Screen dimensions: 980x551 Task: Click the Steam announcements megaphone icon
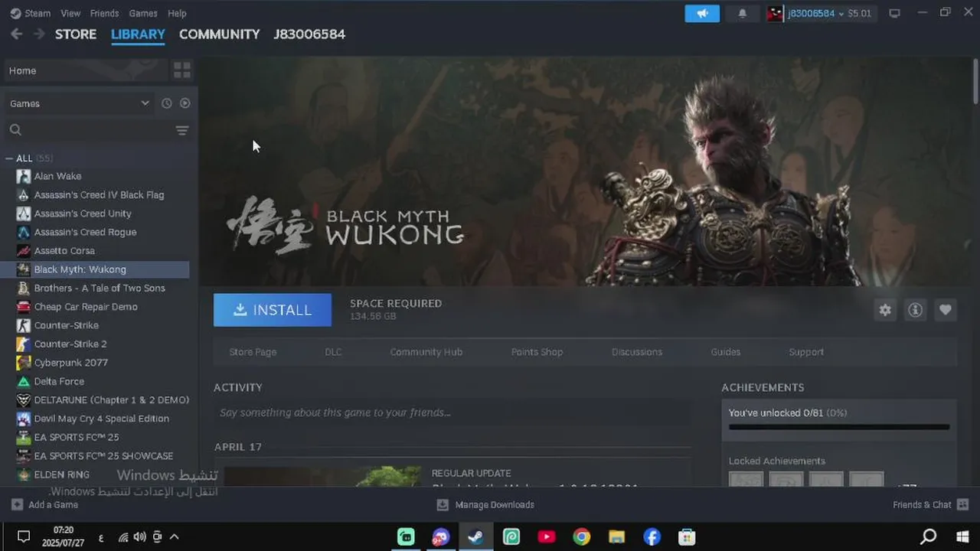coord(702,13)
